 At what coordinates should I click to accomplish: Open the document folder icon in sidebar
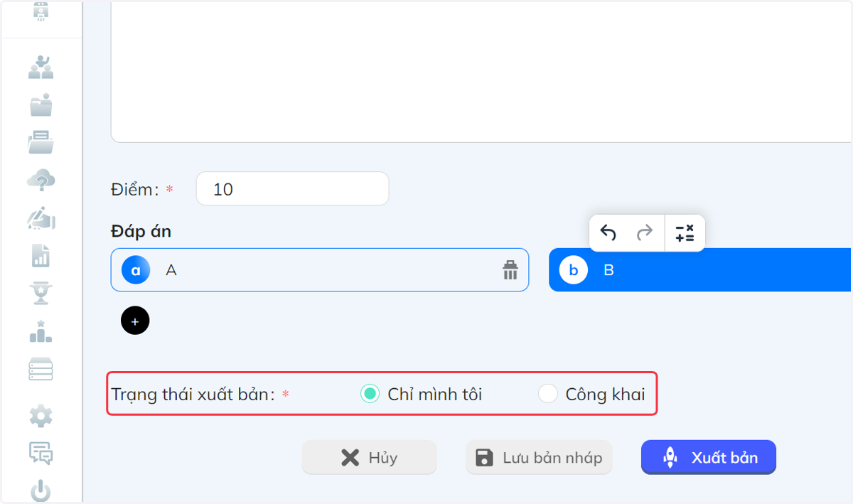(x=41, y=142)
